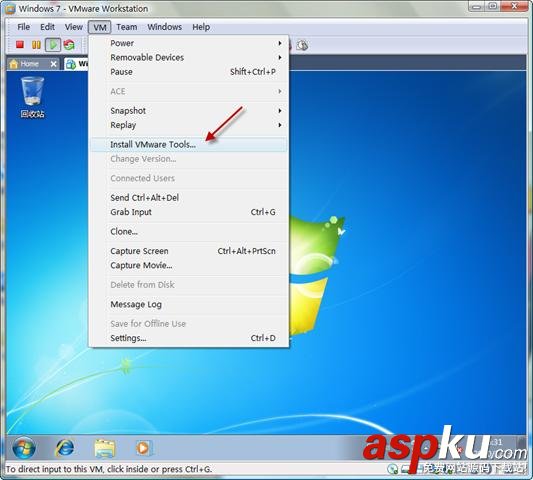Select Capture Screen menu entry

coord(188,251)
